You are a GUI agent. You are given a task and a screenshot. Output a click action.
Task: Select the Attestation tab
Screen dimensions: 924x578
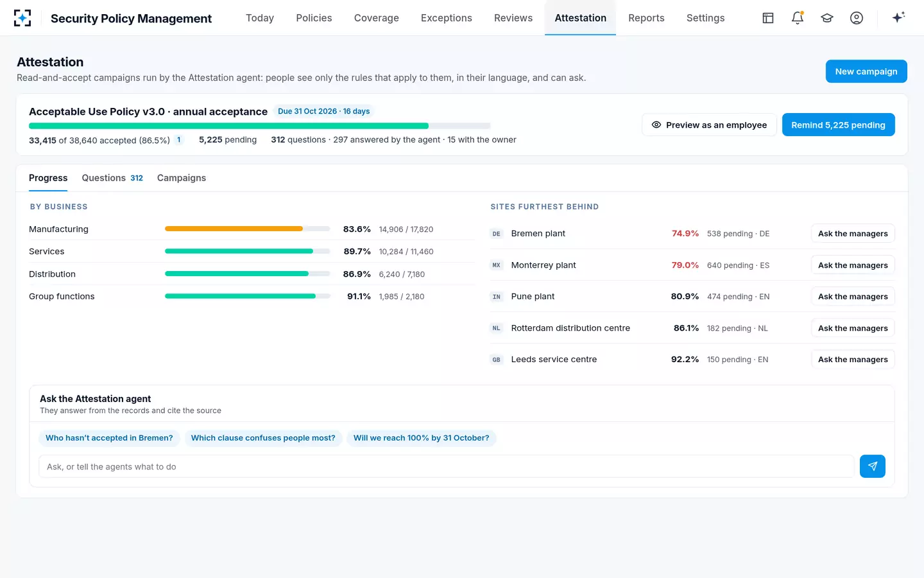click(x=580, y=18)
